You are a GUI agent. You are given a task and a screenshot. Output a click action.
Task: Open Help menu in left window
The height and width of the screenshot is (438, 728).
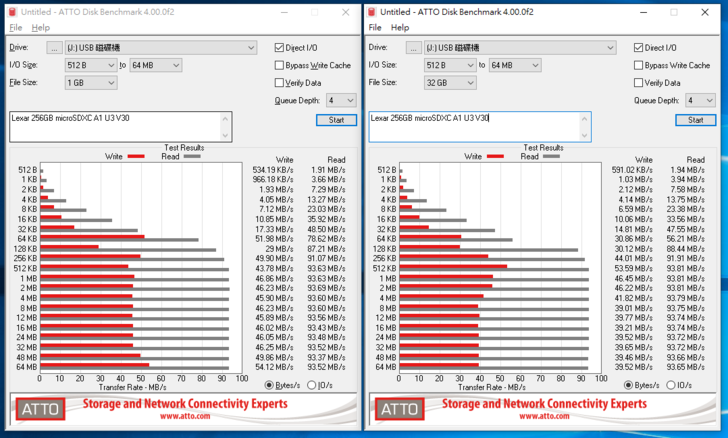pos(40,27)
